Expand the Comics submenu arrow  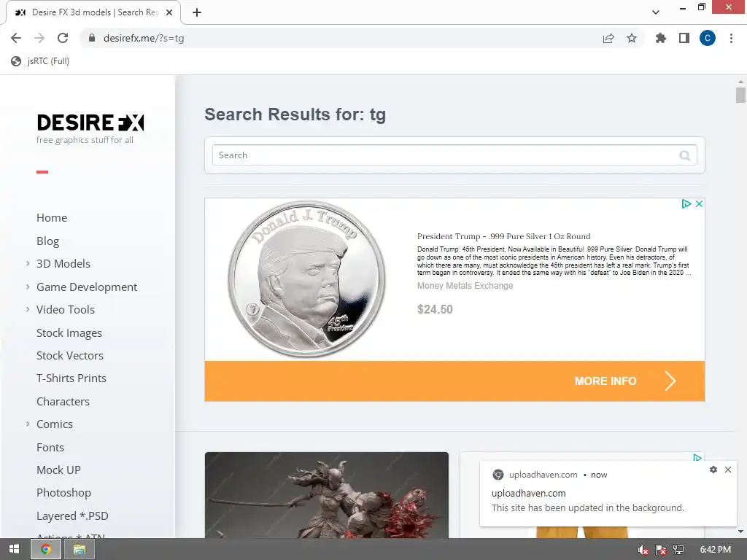pyautogui.click(x=28, y=424)
